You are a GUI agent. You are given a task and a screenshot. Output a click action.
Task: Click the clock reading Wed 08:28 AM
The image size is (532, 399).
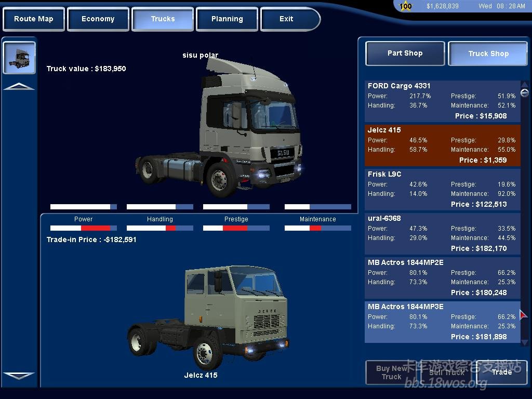tap(502, 6)
